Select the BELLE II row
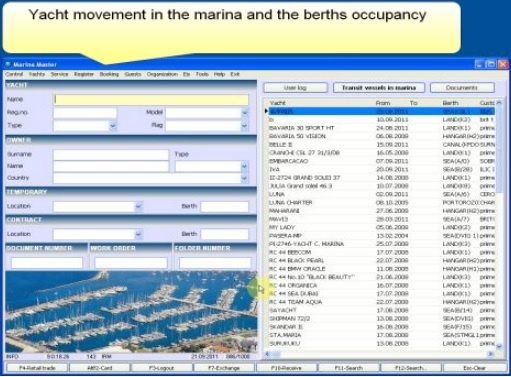 point(382,145)
